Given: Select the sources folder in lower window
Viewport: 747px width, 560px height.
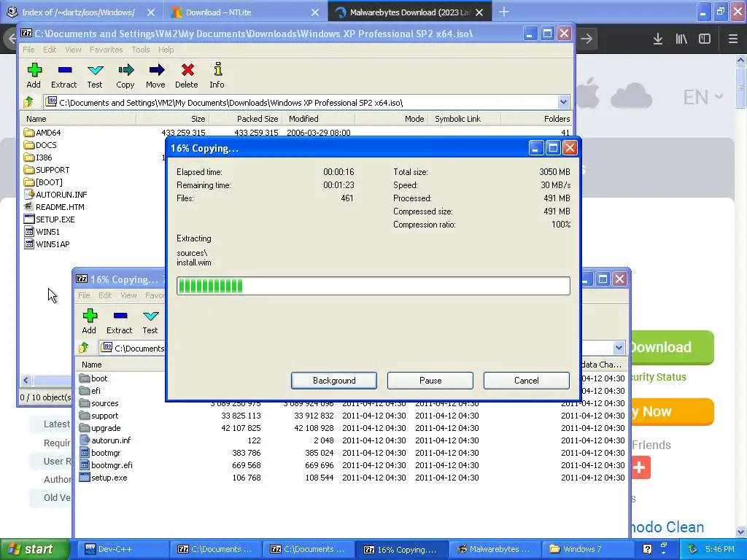Looking at the screenshot, I should click(x=99, y=402).
